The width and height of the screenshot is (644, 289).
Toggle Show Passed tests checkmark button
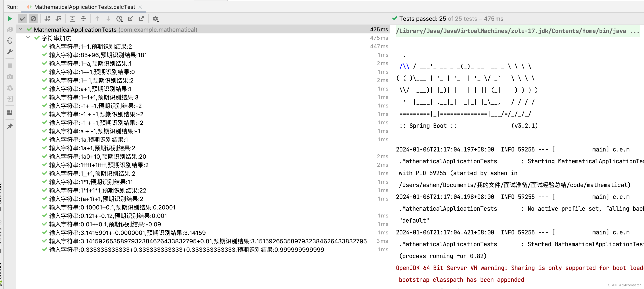(22, 19)
